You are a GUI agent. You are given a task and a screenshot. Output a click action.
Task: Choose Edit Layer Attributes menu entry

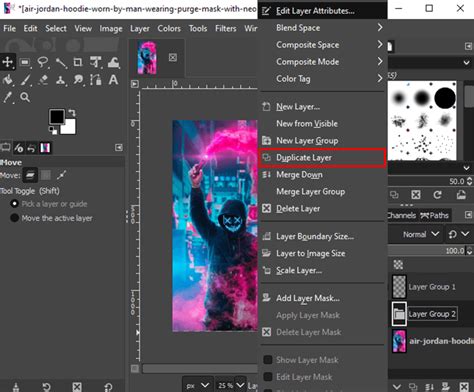[322, 11]
